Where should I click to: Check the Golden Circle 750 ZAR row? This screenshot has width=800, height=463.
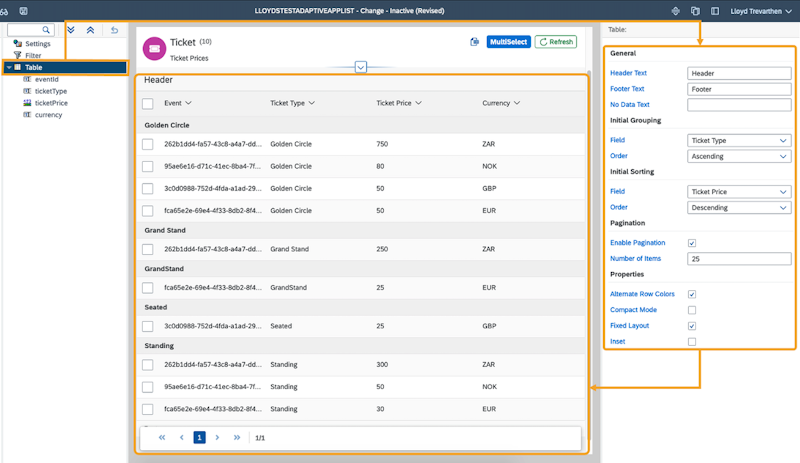click(147, 144)
